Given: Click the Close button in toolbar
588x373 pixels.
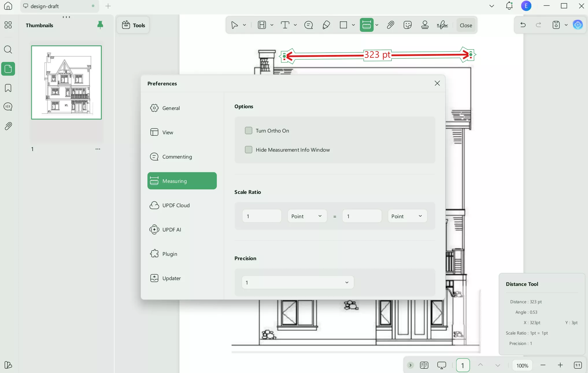Looking at the screenshot, I should 466,25.
